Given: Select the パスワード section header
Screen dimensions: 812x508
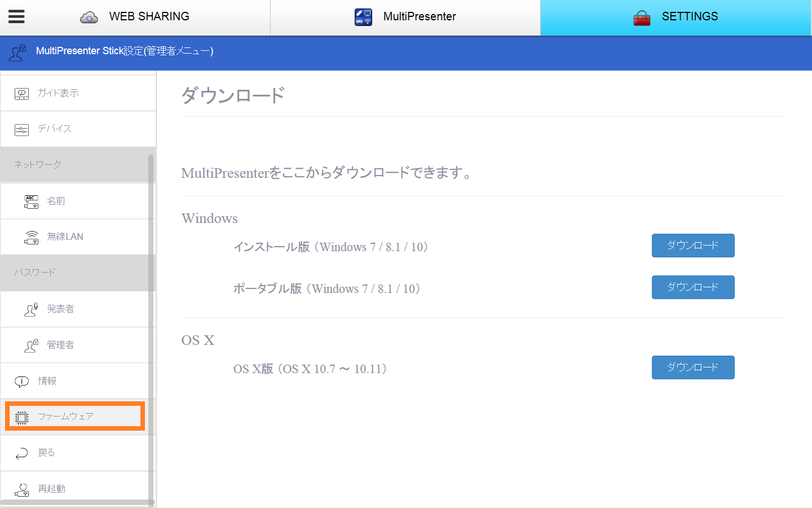Looking at the screenshot, I should [x=78, y=273].
